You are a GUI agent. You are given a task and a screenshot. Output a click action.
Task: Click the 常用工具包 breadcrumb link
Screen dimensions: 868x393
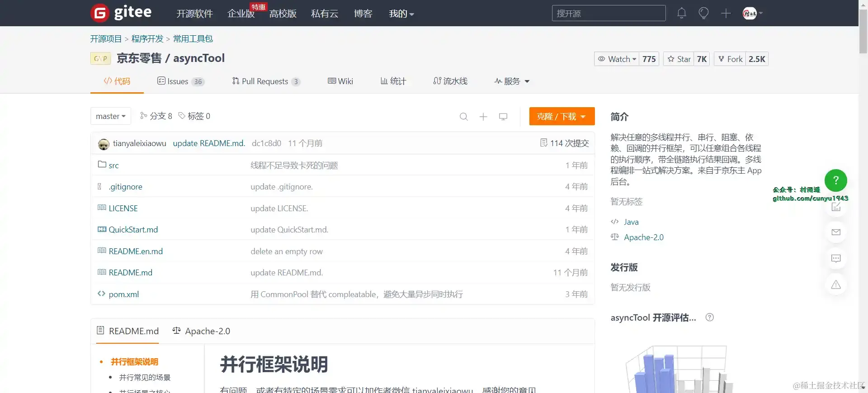[x=193, y=39]
